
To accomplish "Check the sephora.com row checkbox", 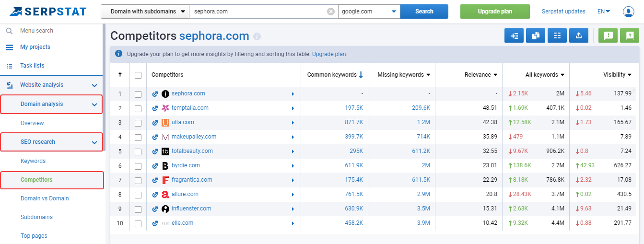I will pyautogui.click(x=138, y=94).
